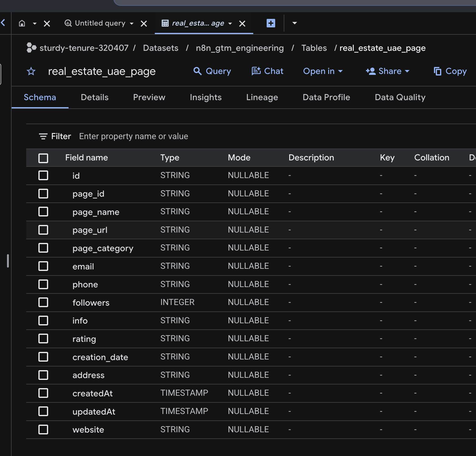Select the followers field checkbox

[43, 302]
